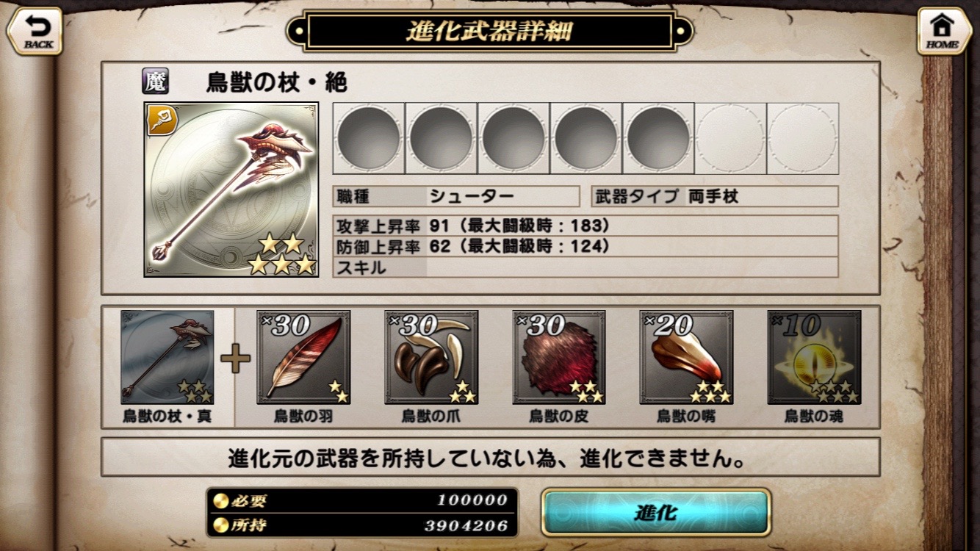Open the 鳥獣の皮 fur material icon
The height and width of the screenshot is (551, 980).
559,357
